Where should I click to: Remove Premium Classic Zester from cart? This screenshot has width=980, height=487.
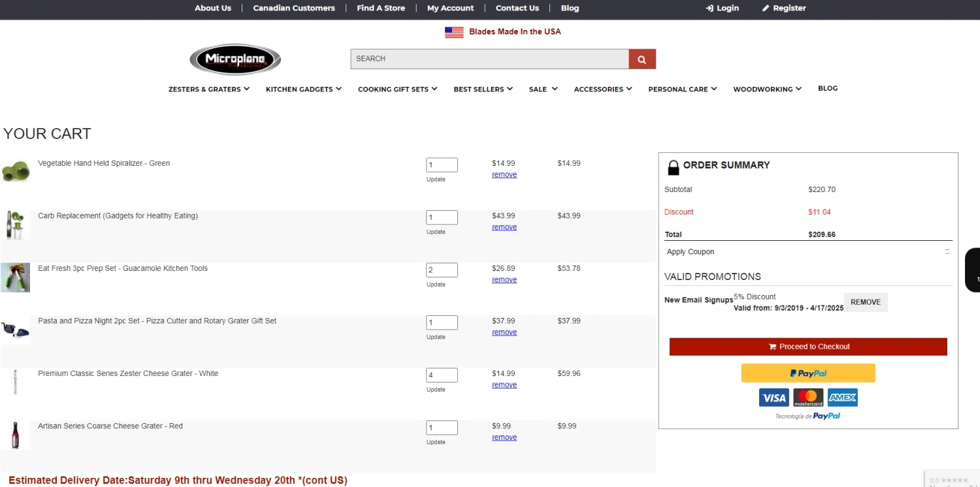[504, 385]
